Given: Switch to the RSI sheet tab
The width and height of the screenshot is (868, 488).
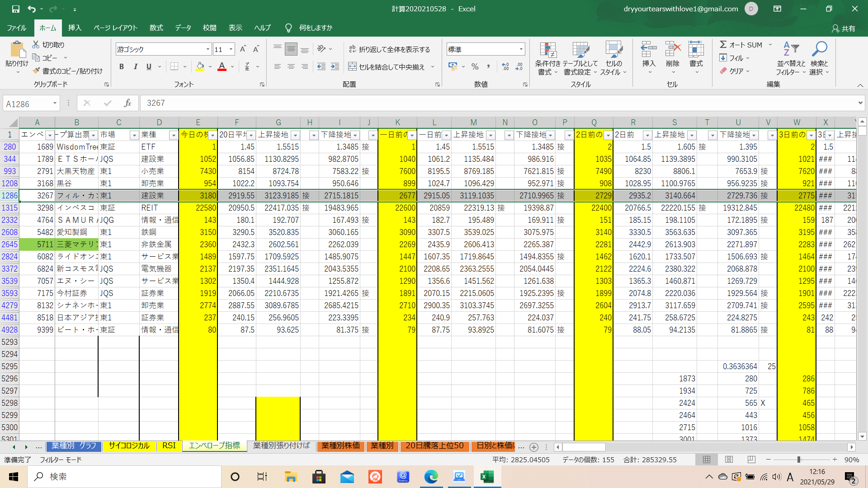Looking at the screenshot, I should [x=169, y=446].
